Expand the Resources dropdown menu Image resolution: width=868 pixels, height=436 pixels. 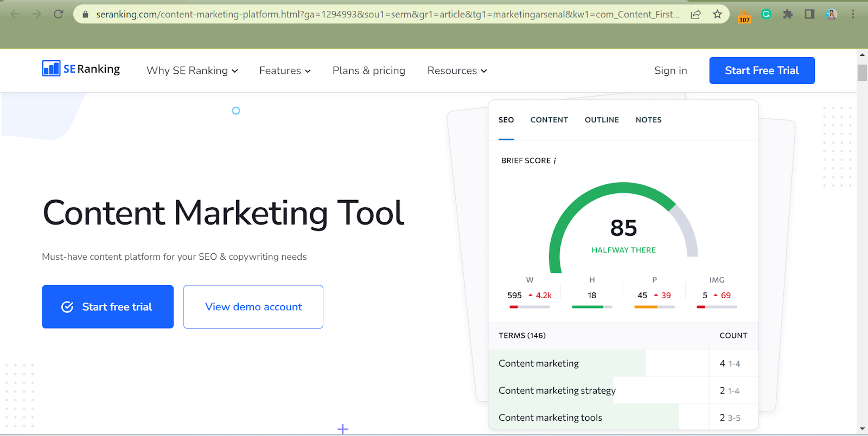pyautogui.click(x=457, y=70)
